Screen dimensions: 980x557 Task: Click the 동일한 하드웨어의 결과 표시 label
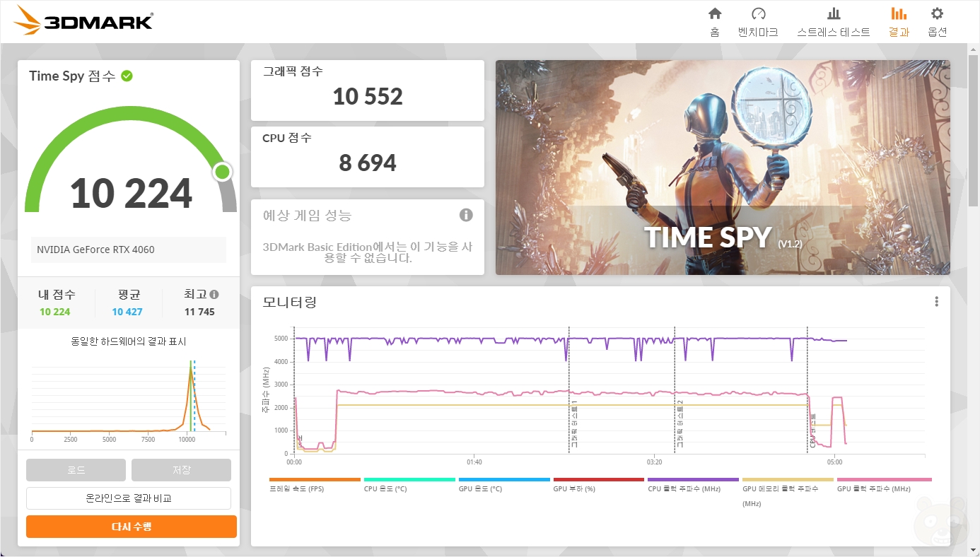[129, 341]
